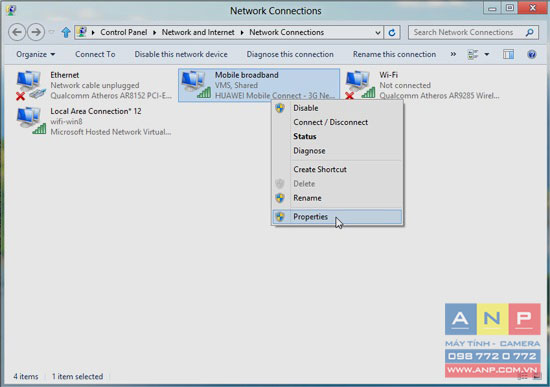Choose Properties in context menu
The height and width of the screenshot is (387, 550).
(x=337, y=217)
